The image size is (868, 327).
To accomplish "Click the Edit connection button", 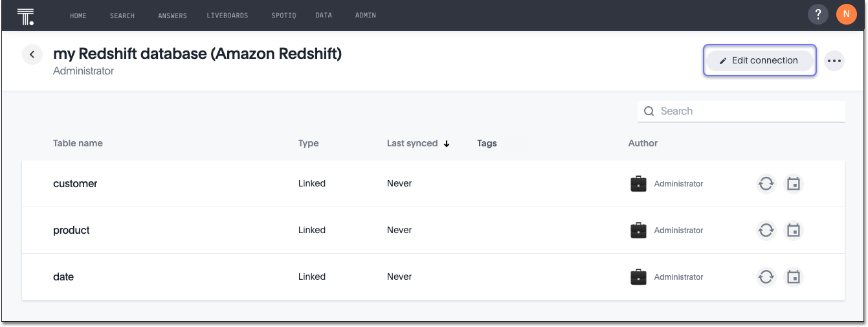I will pyautogui.click(x=759, y=60).
